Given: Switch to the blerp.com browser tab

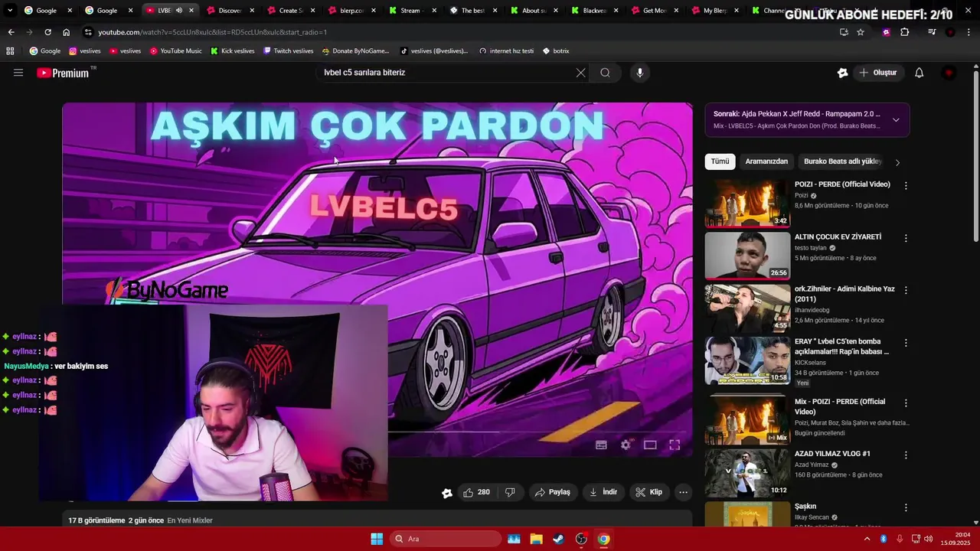Looking at the screenshot, I should (351, 11).
